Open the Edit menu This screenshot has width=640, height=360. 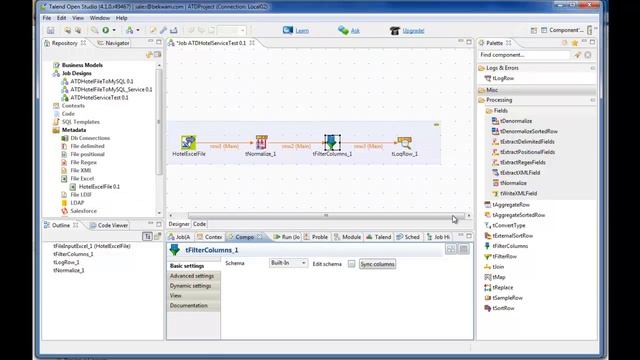[62, 18]
